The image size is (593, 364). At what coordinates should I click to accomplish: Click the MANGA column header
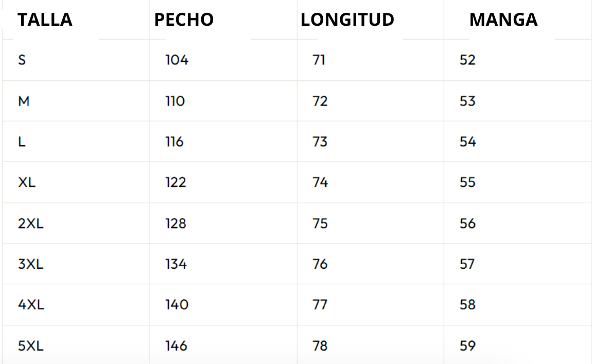tap(503, 20)
